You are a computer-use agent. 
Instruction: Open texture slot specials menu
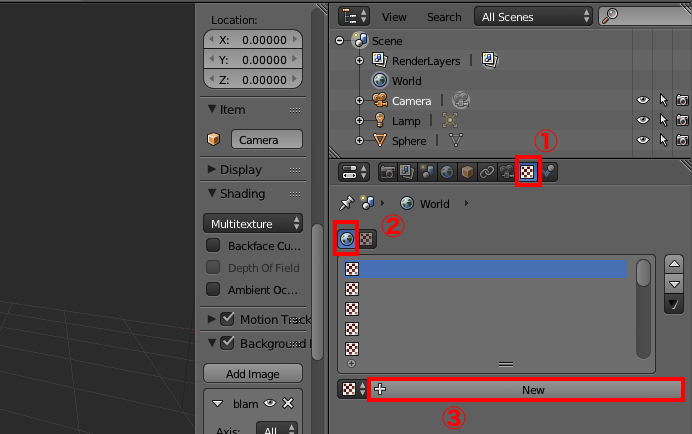[674, 304]
